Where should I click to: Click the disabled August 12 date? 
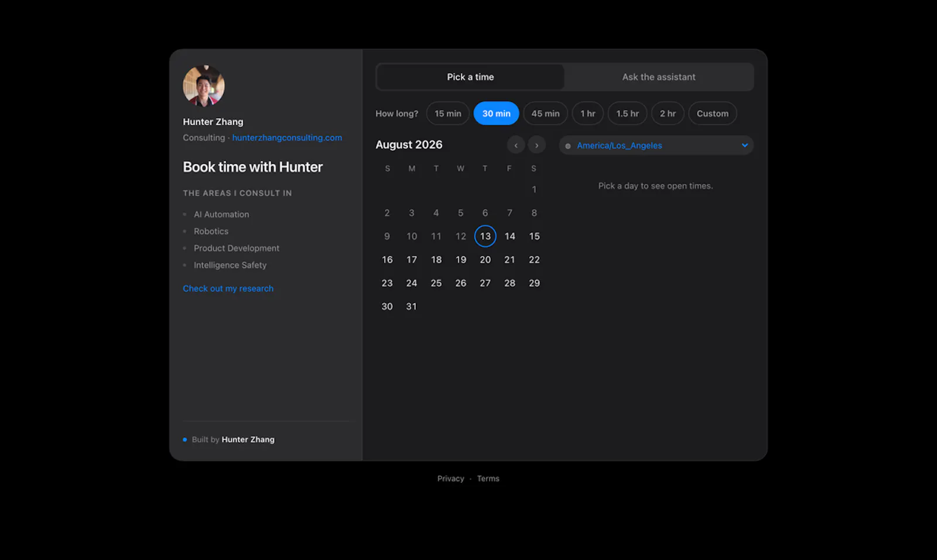click(461, 236)
